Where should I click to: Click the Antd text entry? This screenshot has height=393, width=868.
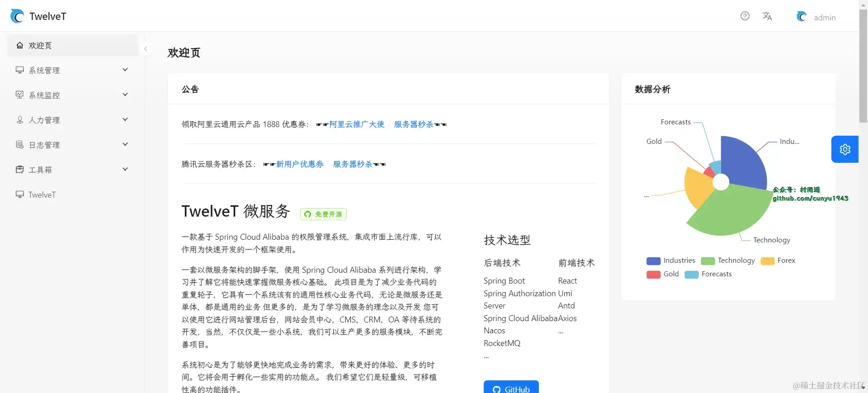point(566,306)
